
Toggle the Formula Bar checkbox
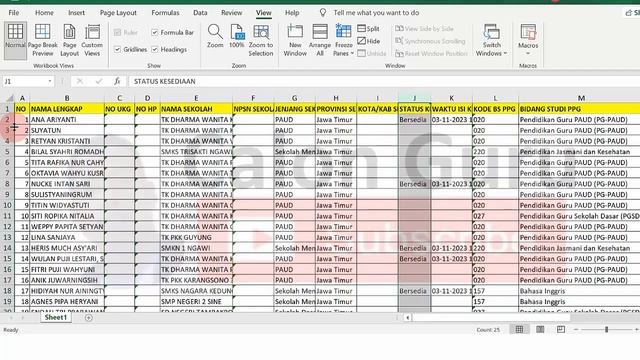click(x=155, y=32)
